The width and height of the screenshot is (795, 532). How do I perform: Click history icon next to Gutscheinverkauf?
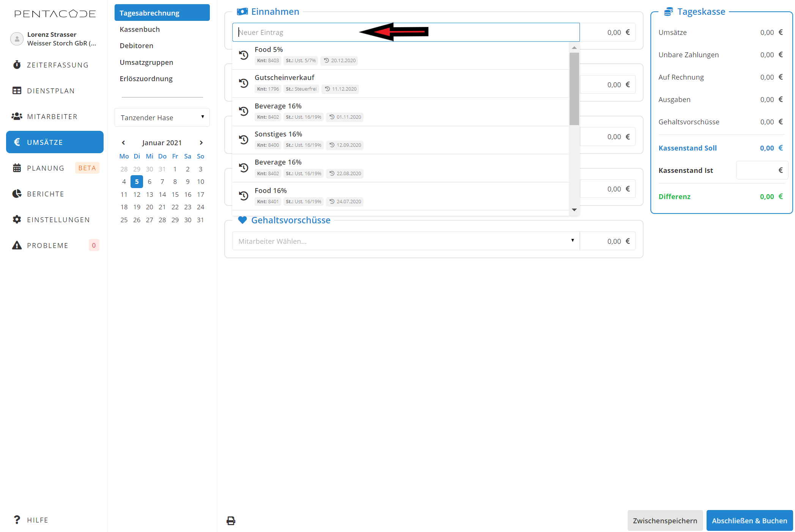[244, 83]
